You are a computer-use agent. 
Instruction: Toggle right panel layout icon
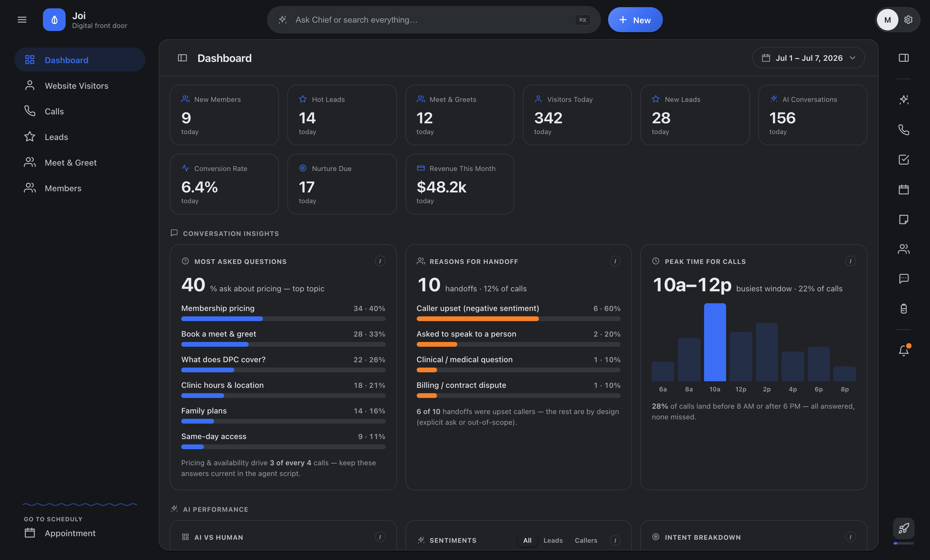pos(903,58)
